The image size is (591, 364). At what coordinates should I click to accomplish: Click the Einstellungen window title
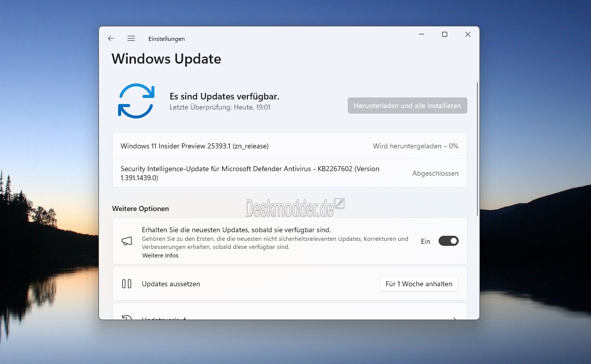167,39
